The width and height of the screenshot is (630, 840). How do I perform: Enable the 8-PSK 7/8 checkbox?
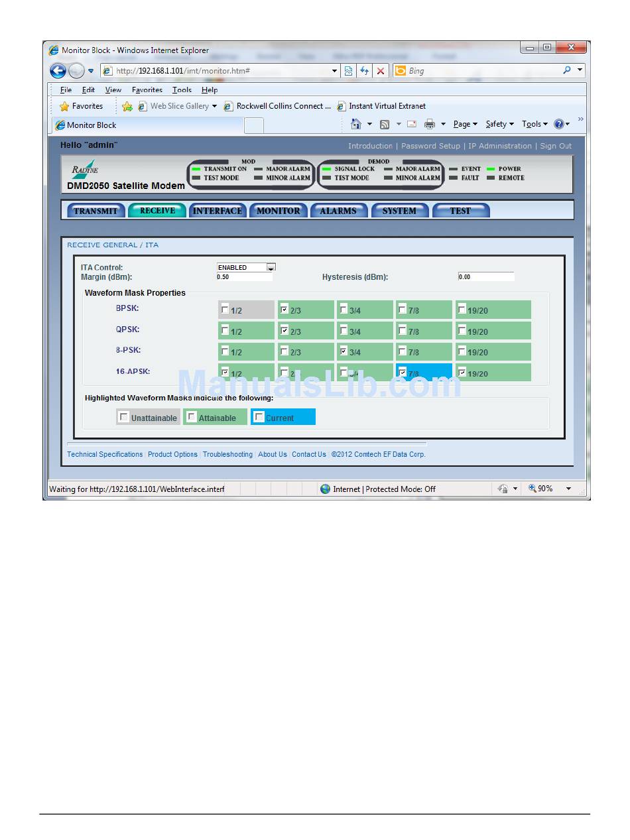pos(403,351)
